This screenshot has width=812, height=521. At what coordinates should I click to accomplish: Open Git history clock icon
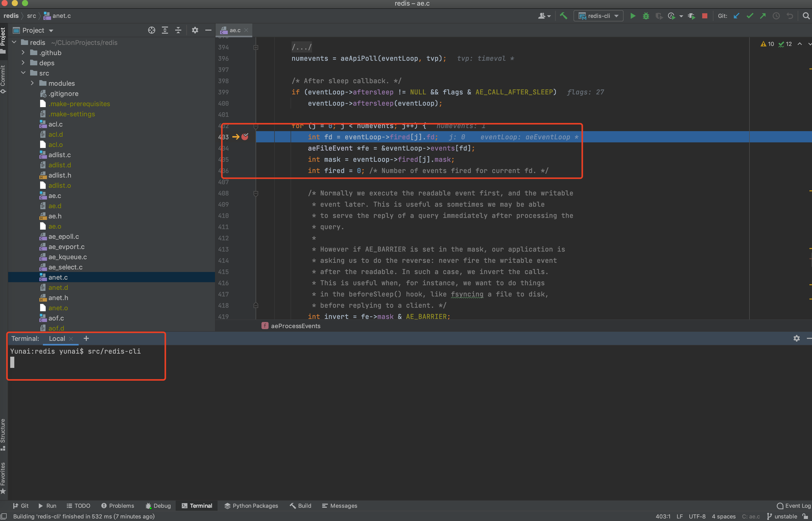click(776, 16)
